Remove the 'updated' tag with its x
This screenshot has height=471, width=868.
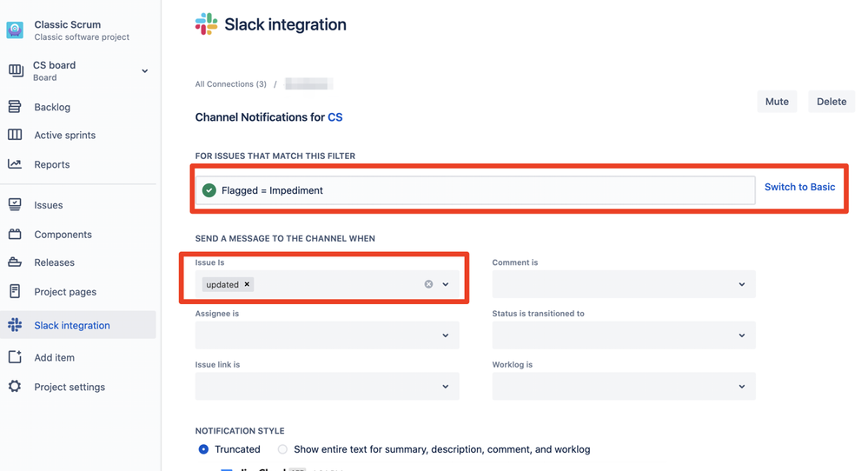247,284
